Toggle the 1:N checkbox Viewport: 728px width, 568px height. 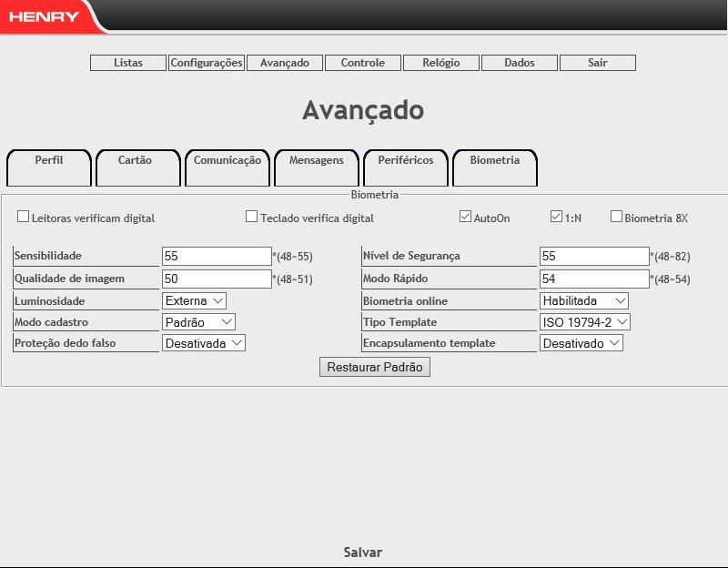coord(557,218)
